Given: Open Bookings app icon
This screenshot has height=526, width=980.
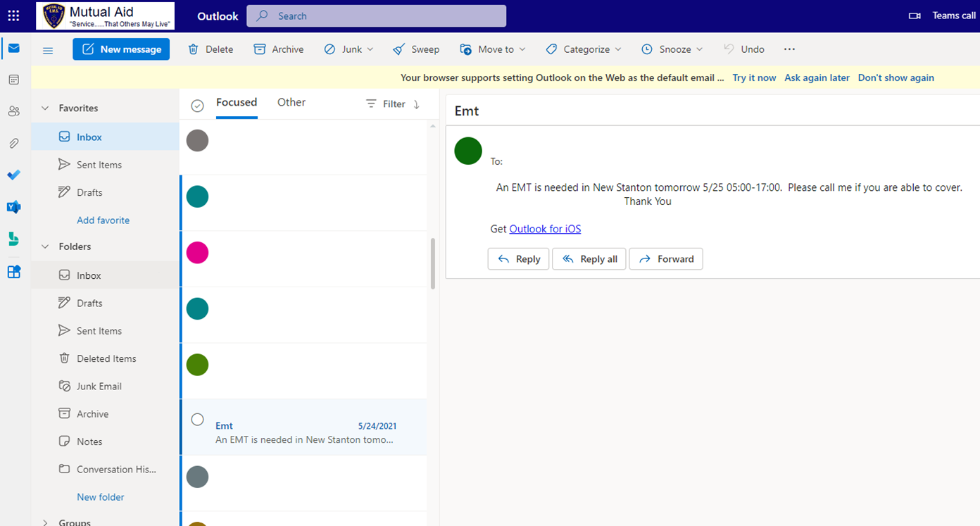Looking at the screenshot, I should [x=13, y=239].
